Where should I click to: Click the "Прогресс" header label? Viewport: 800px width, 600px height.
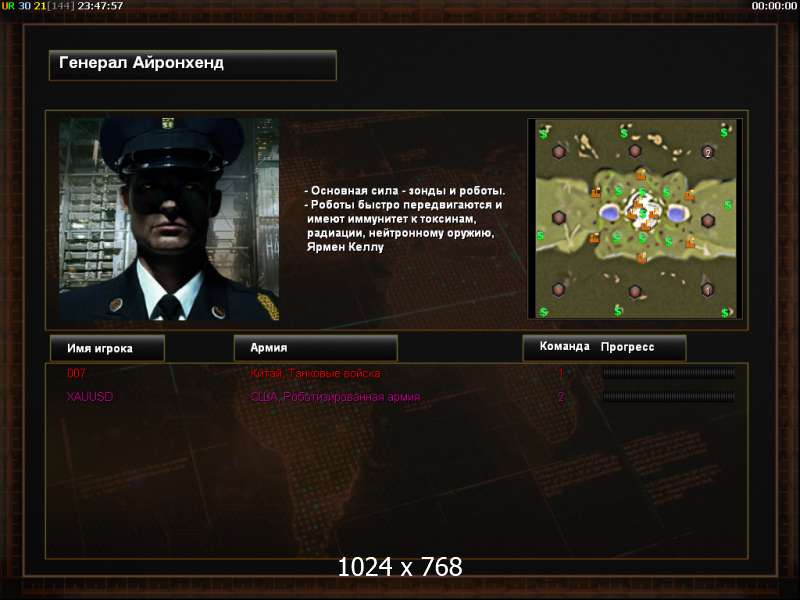pyautogui.click(x=627, y=347)
